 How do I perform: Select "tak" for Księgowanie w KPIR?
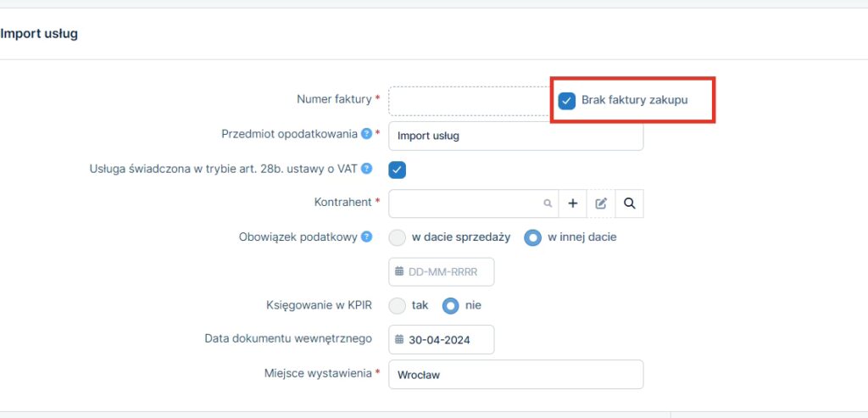tap(398, 305)
